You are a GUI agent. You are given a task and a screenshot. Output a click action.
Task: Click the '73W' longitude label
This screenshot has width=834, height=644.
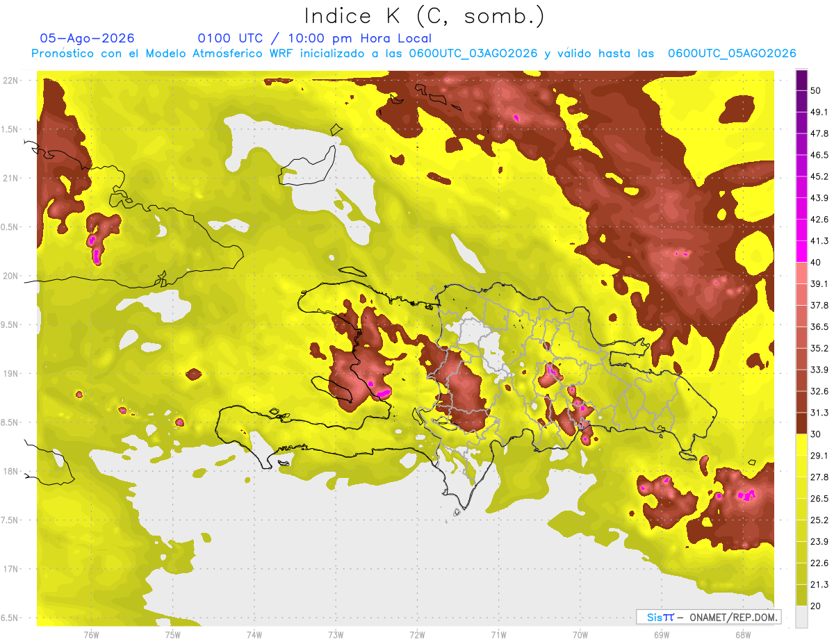[336, 634]
